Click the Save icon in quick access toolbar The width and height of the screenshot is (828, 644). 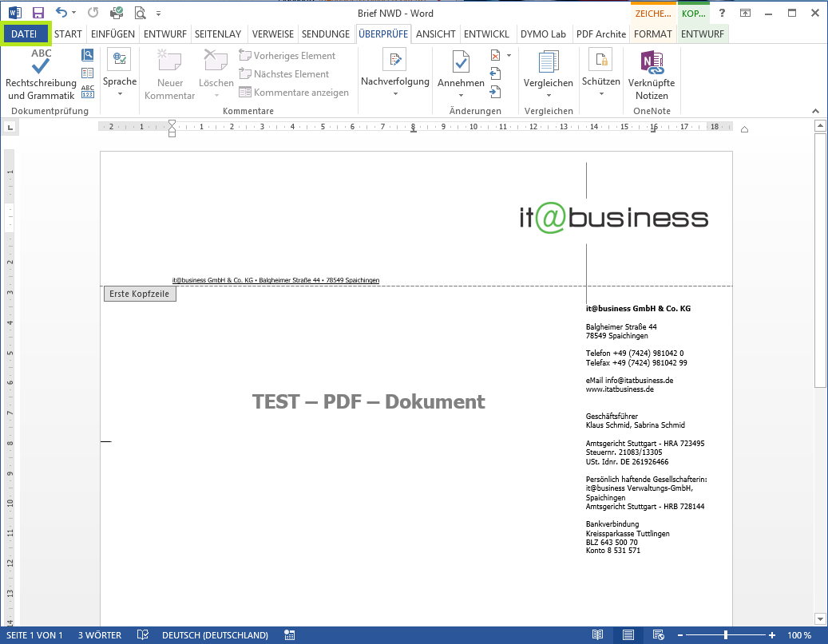pyautogui.click(x=38, y=14)
